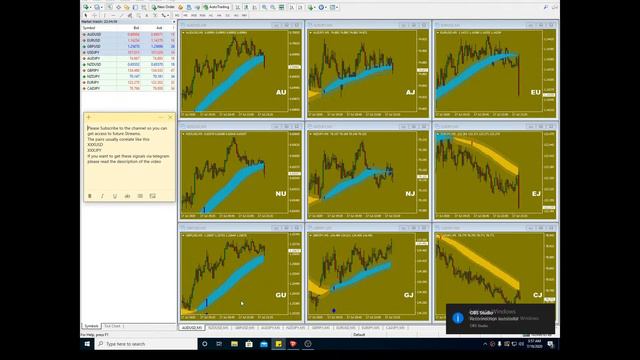The width and height of the screenshot is (640, 360).
Task: Select the M1 timeframe button
Action: tap(177, 15)
